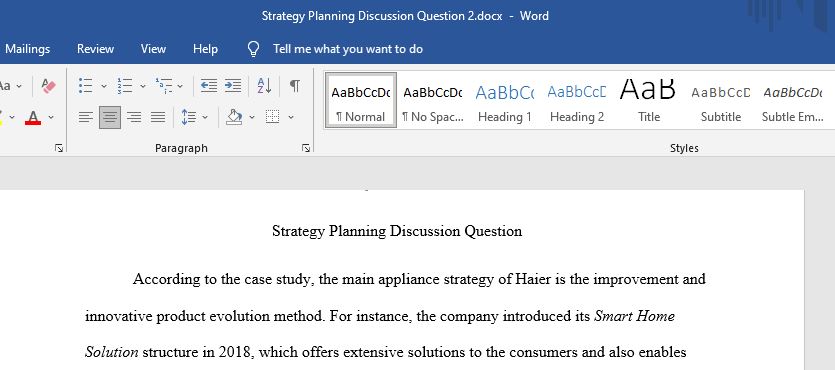Click the Bullets list icon

[86, 85]
